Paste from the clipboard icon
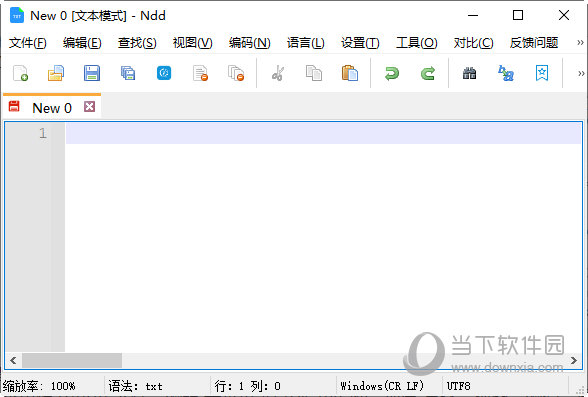This screenshot has width=588, height=397. point(350,73)
